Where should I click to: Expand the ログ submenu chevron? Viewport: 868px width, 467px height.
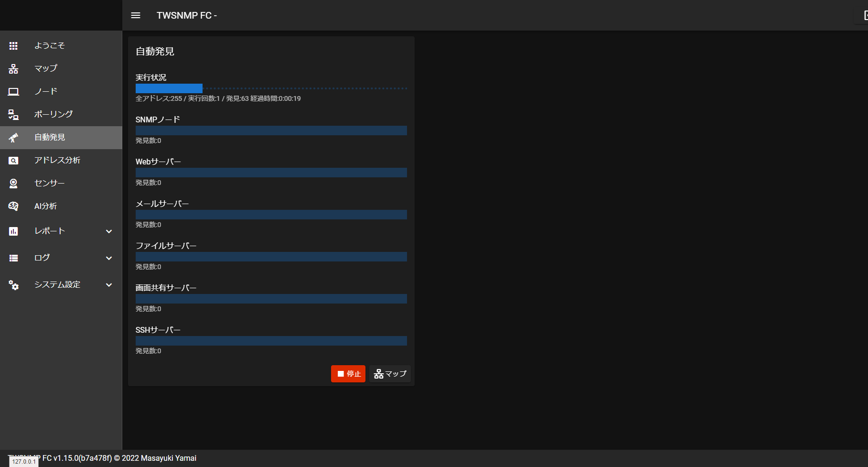pyautogui.click(x=109, y=258)
